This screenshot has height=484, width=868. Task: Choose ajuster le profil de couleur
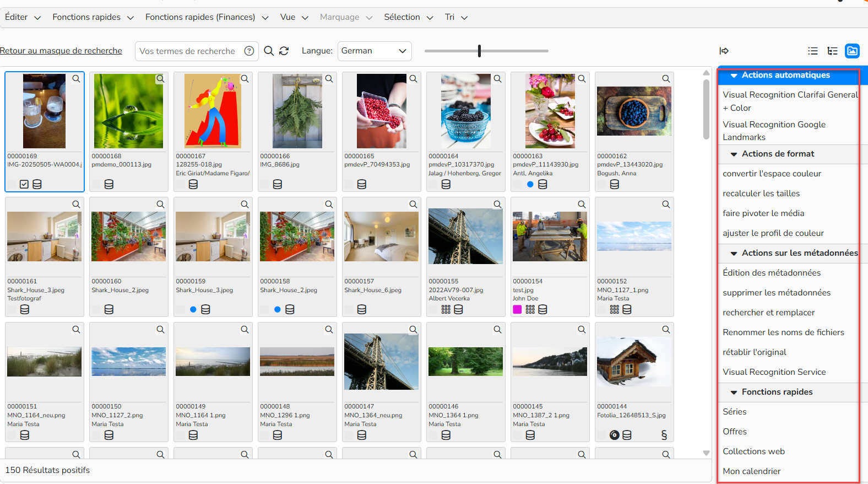tap(773, 233)
